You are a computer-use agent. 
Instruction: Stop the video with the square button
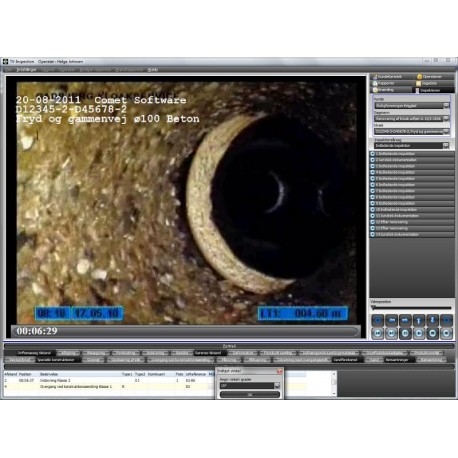[433, 333]
